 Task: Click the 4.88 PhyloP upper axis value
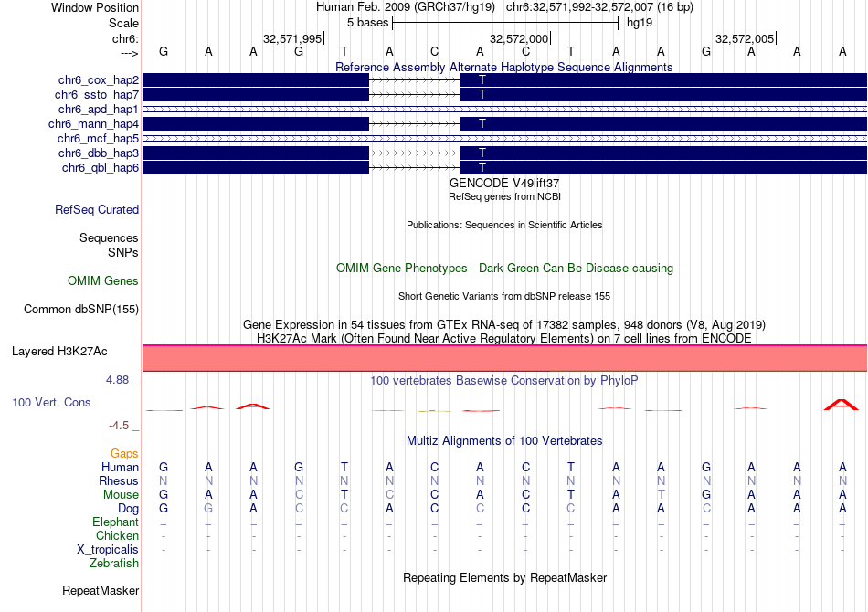click(x=117, y=380)
